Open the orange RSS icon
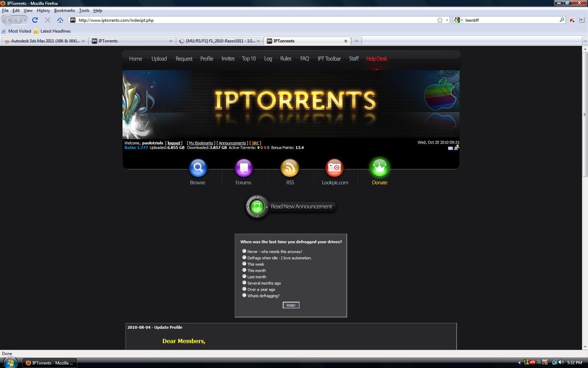588x368 pixels. 290,168
